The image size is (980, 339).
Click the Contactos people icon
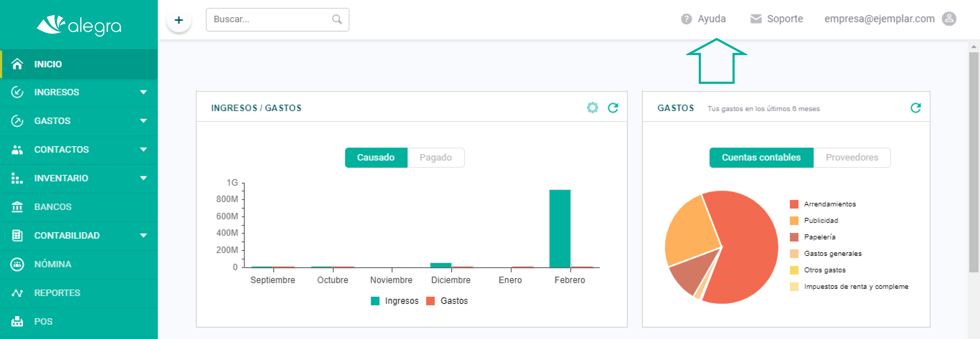coord(17,149)
